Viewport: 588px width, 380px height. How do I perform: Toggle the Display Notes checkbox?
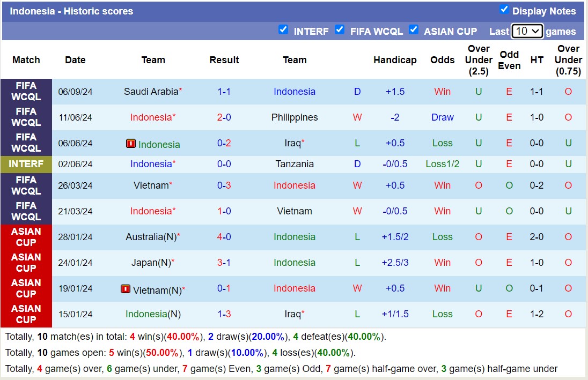coord(504,9)
